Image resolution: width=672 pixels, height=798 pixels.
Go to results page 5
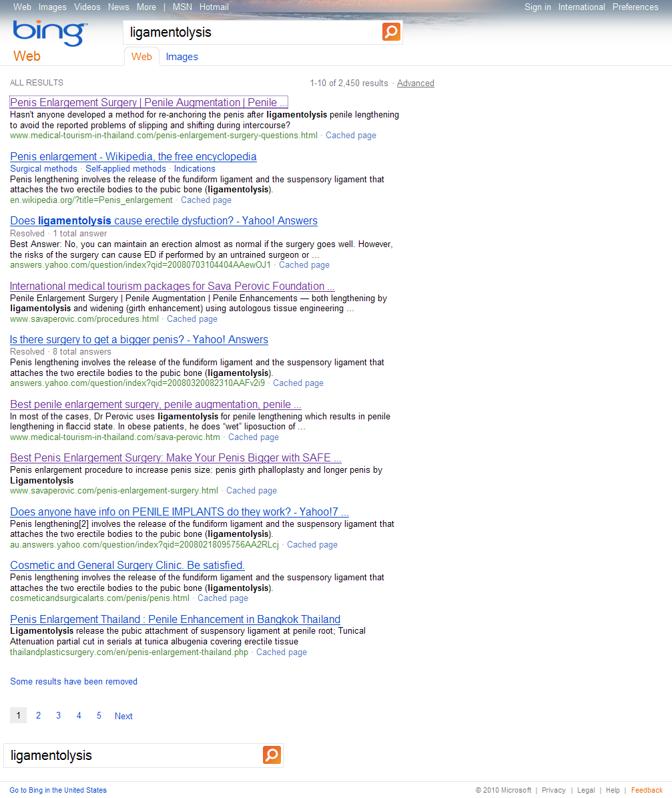[99, 716]
